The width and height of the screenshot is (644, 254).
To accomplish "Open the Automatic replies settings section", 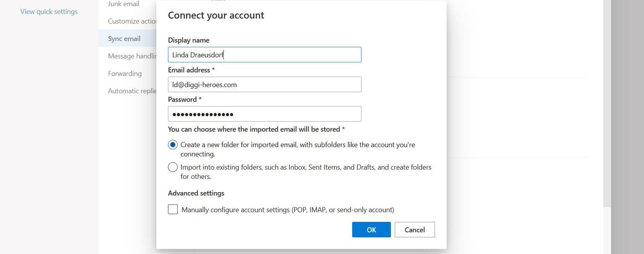I will point(132,91).
